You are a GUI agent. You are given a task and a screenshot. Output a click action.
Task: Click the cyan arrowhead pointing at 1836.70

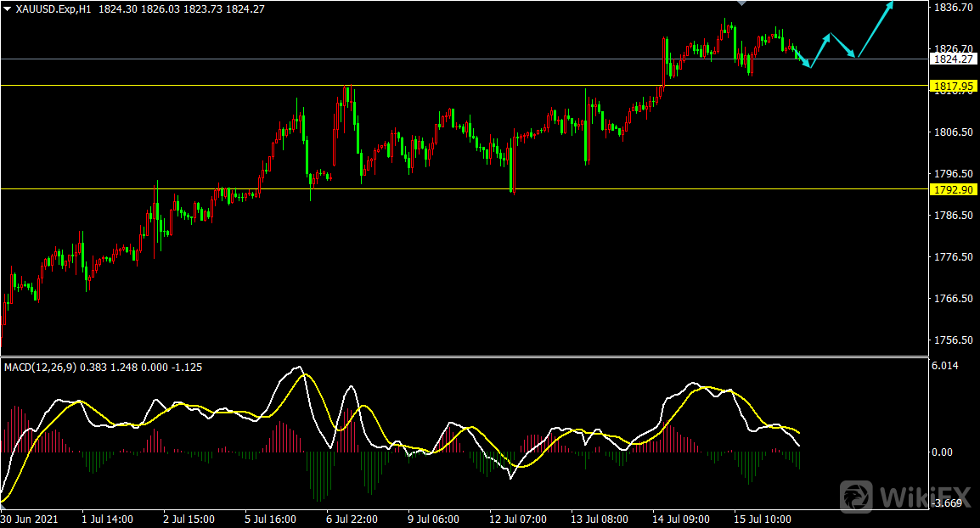point(888,6)
